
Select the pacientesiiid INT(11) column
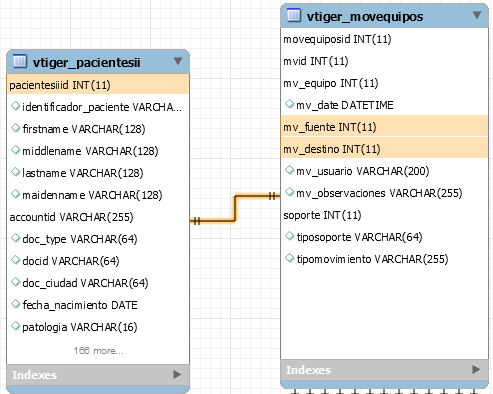click(x=98, y=85)
